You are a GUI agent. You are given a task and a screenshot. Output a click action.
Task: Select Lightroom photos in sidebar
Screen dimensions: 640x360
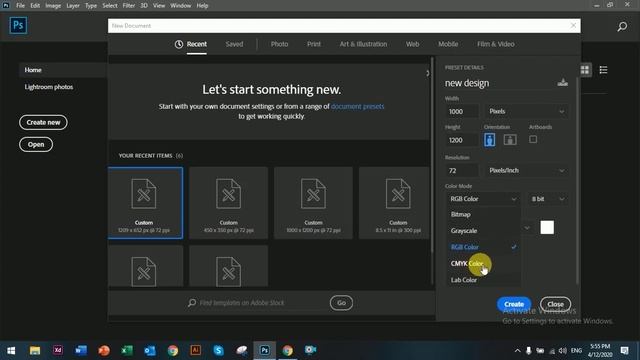49,87
